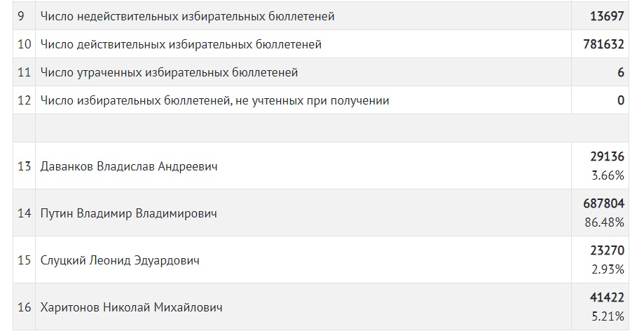Select the vote count 41422

607,297
